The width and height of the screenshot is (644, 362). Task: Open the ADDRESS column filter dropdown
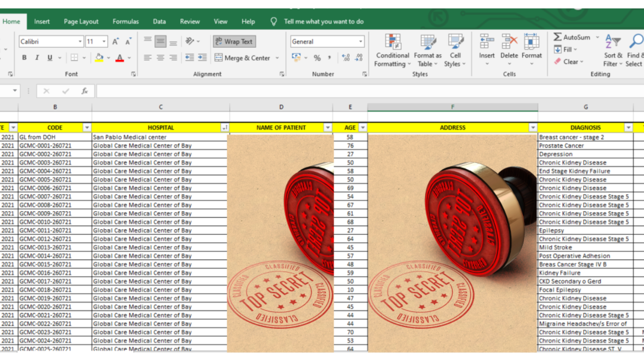point(533,128)
